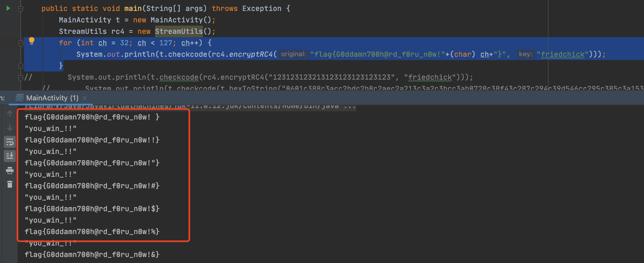Toggle soft-wrap in the console
The height and width of the screenshot is (263, 644).
point(10,142)
